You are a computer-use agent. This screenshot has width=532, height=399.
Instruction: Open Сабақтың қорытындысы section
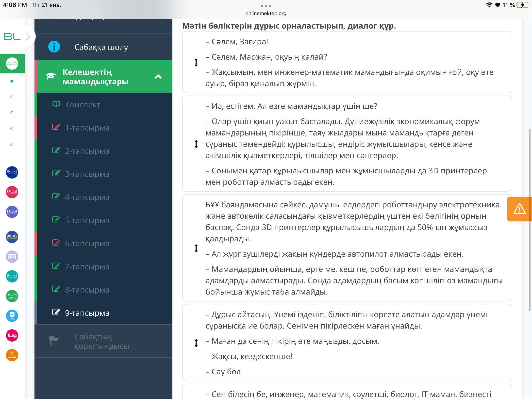pyautogui.click(x=101, y=341)
